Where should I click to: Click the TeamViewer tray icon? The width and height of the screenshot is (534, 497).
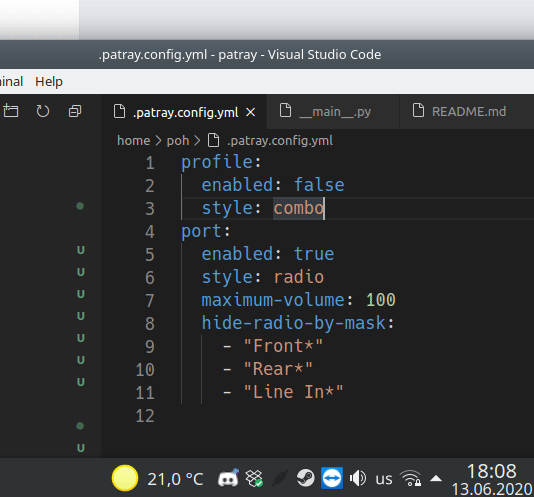(x=332, y=478)
